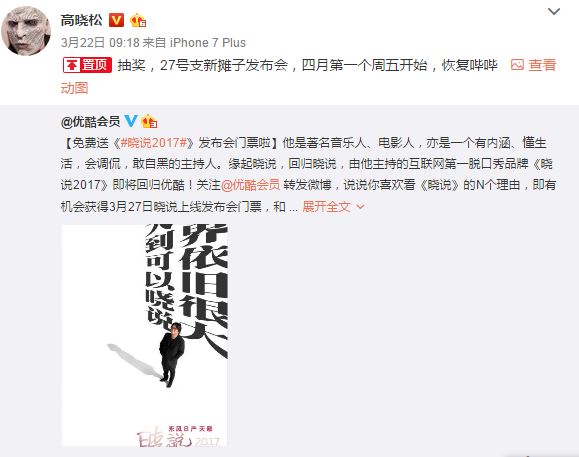
Task: Click the crown level badge next to 优酷会员
Action: click(149, 121)
